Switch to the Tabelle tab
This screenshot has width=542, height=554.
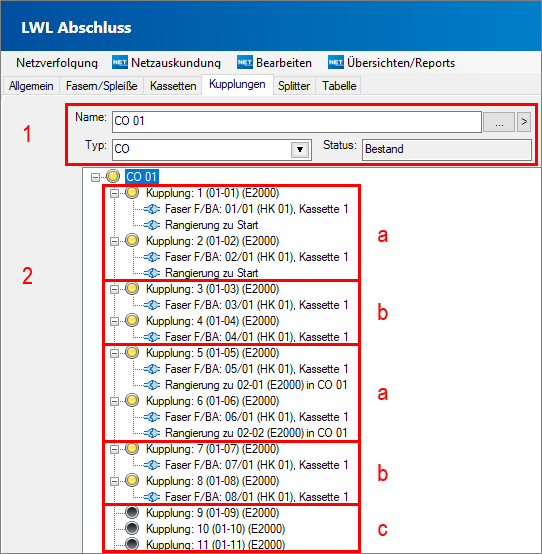[339, 86]
